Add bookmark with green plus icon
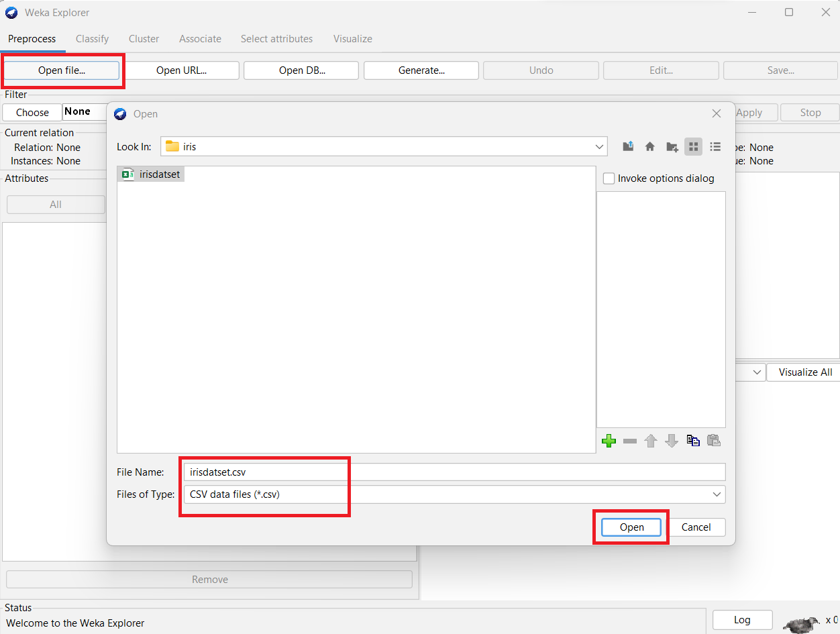Screen dimensions: 840x634 [x=609, y=441]
